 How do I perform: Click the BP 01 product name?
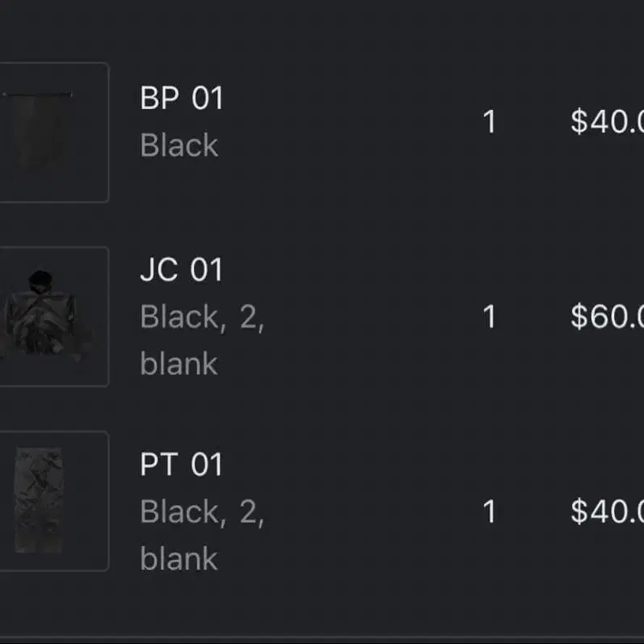point(181,99)
